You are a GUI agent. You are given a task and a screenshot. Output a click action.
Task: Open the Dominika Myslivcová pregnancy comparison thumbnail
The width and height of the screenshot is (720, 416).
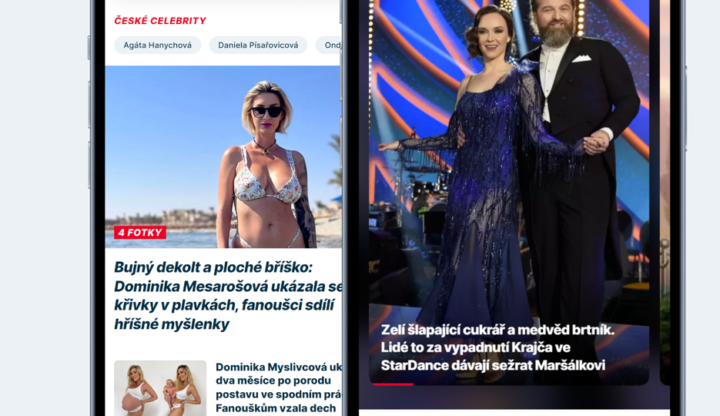(x=160, y=388)
